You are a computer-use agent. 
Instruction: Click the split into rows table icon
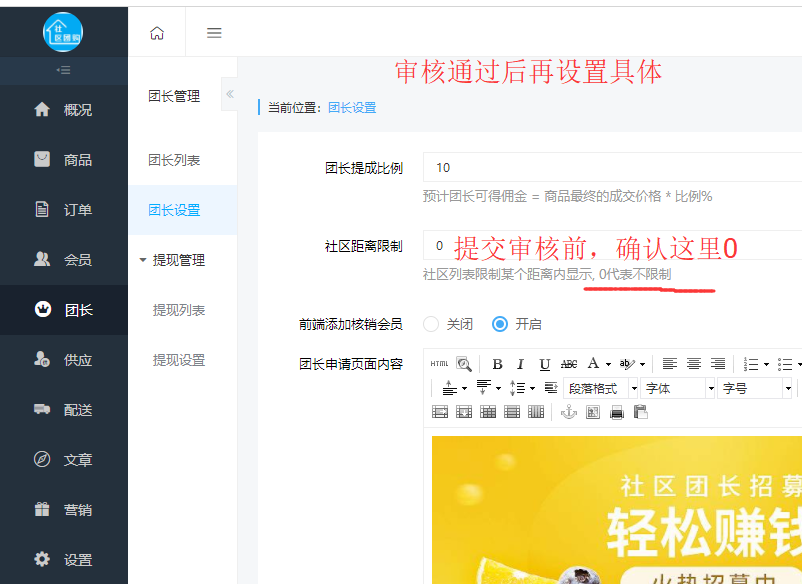[512, 412]
